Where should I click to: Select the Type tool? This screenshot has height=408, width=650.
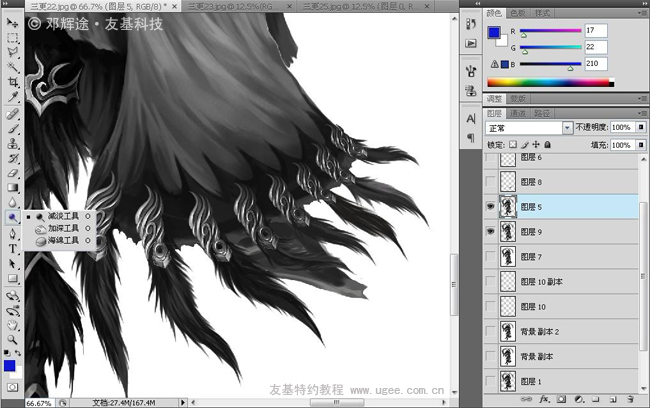click(x=12, y=249)
